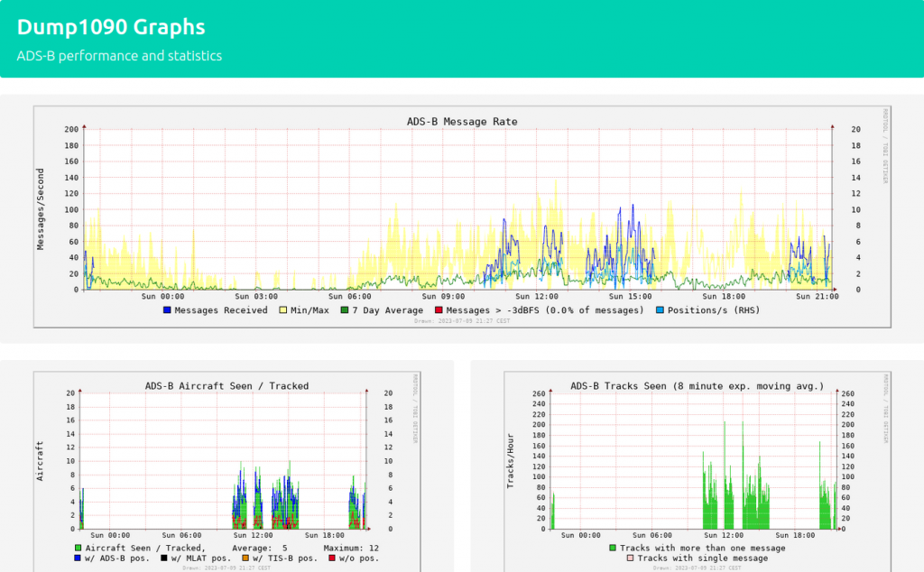This screenshot has height=572, width=924.
Task: Click 'Sun 03:00' on the Message Rate x-axis
Action: point(255,296)
